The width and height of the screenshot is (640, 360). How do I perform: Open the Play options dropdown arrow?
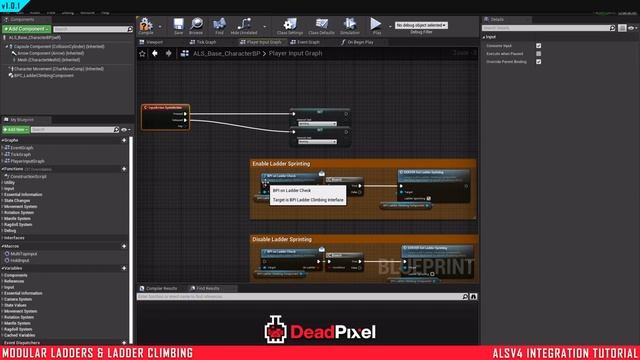click(389, 26)
